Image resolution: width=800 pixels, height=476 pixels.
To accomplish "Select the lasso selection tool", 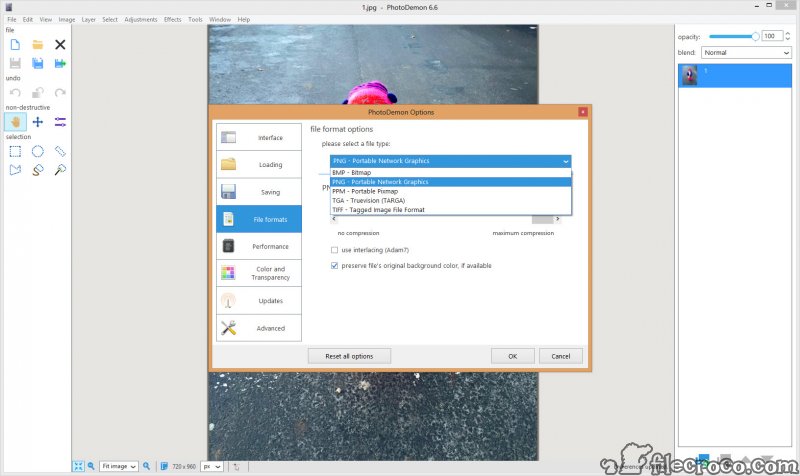I will [38, 170].
